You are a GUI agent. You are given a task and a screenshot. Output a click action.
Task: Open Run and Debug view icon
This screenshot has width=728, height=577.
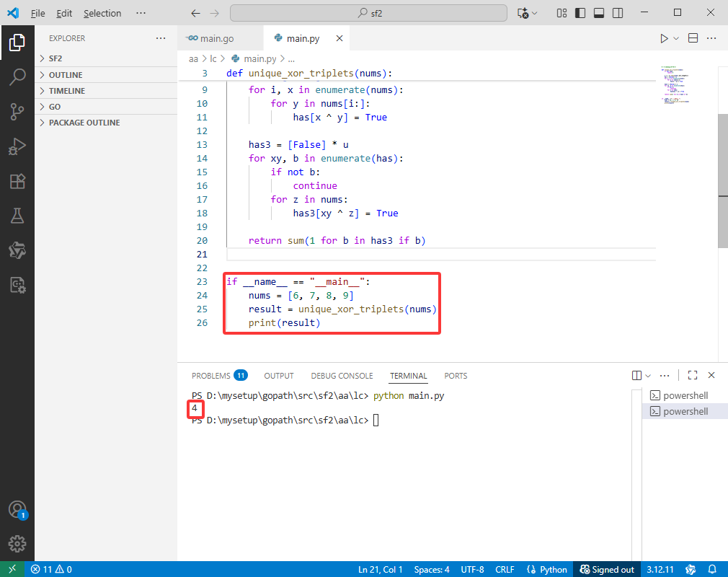click(x=17, y=146)
